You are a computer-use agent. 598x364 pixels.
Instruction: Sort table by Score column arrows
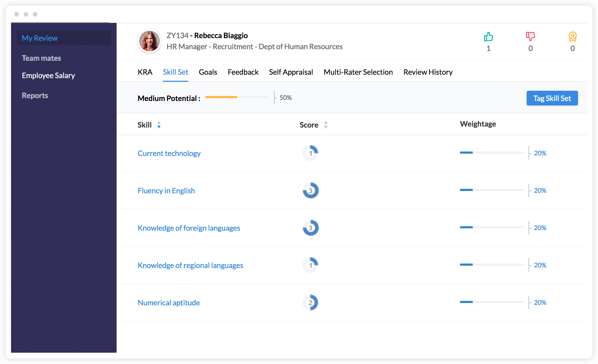[x=326, y=125]
